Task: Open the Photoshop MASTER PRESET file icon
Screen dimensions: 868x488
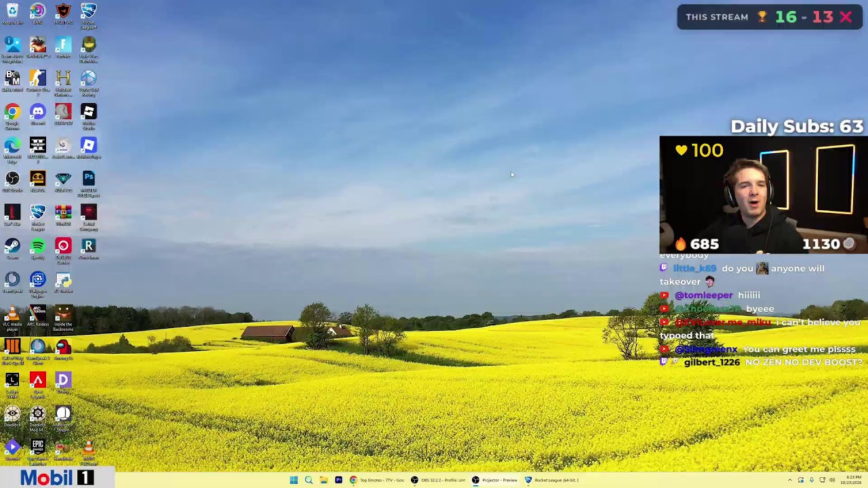Action: pos(89,182)
